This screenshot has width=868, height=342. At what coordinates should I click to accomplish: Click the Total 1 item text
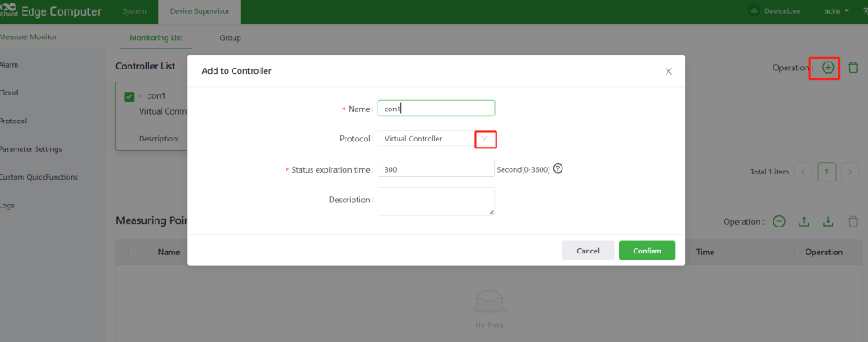pos(769,172)
